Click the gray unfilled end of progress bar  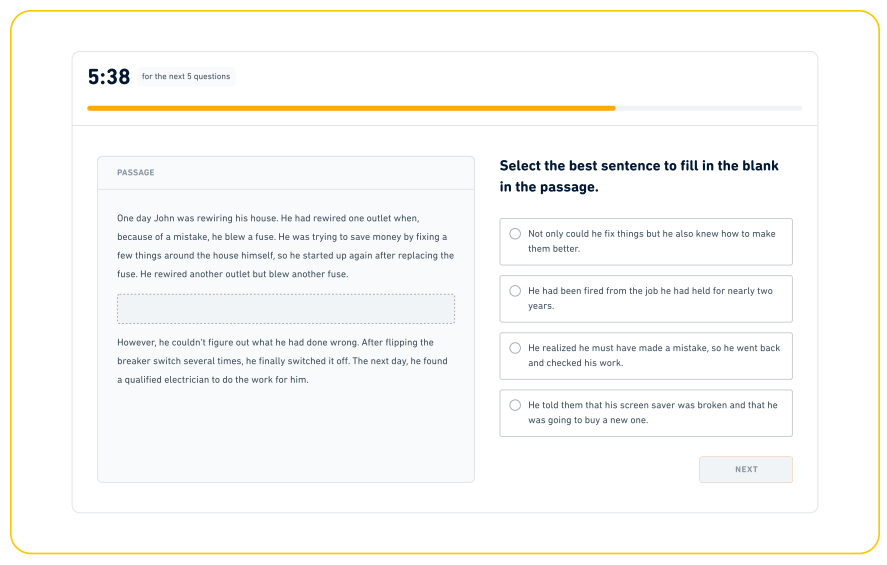pyautogui.click(x=708, y=108)
